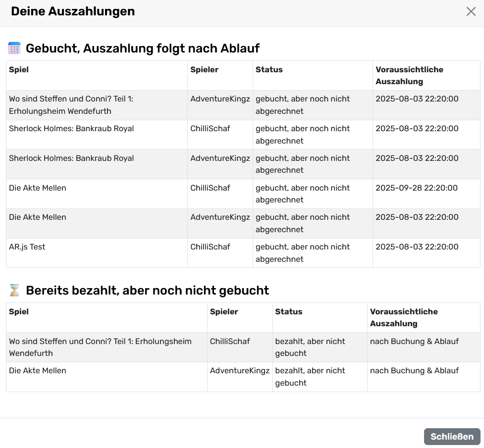Close the Deine Auszahlungen dialog with X
484x448 pixels.
click(471, 11)
